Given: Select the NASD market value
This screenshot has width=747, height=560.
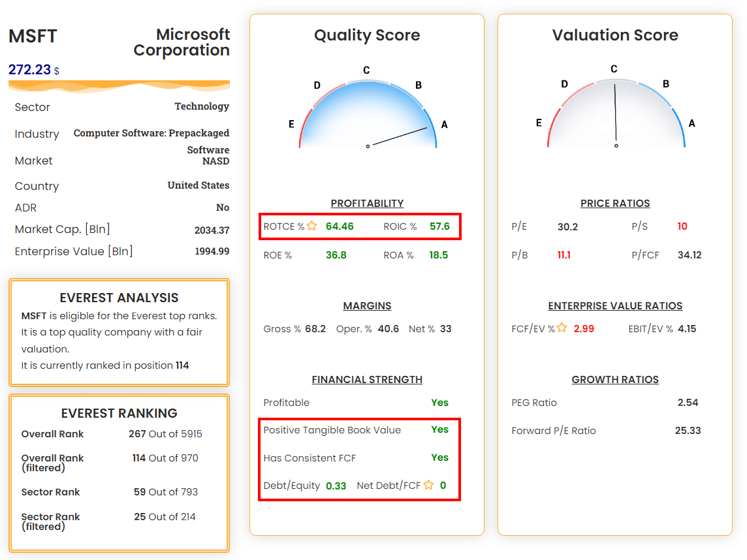Looking at the screenshot, I should (215, 161).
